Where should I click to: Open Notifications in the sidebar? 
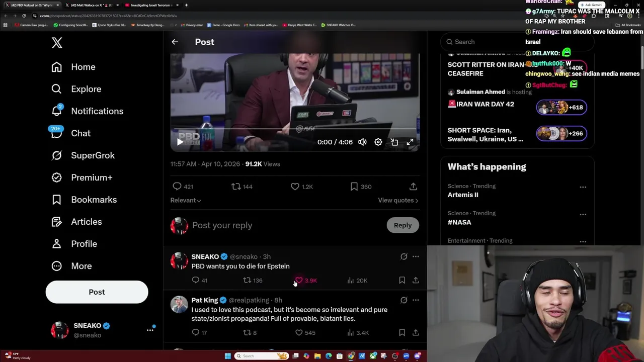[88, 111]
